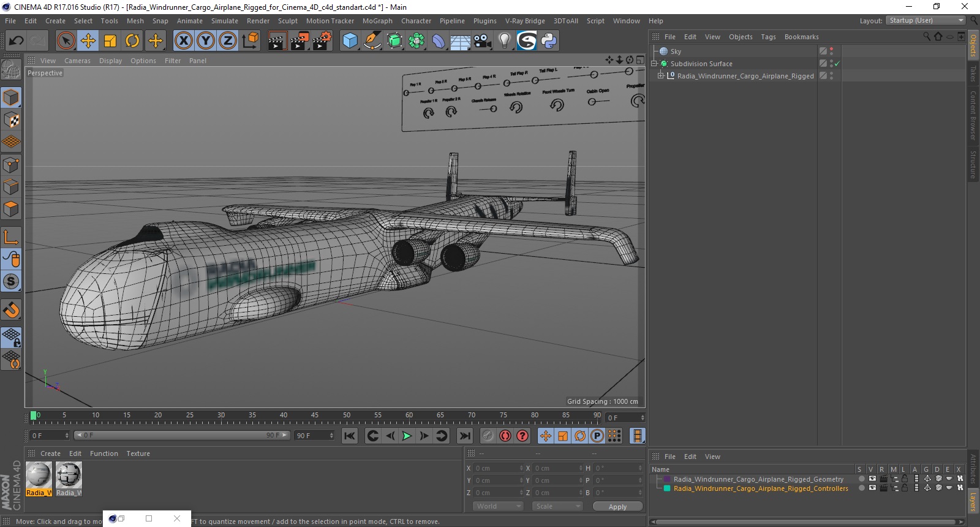Open the deformer objects icon

439,41
